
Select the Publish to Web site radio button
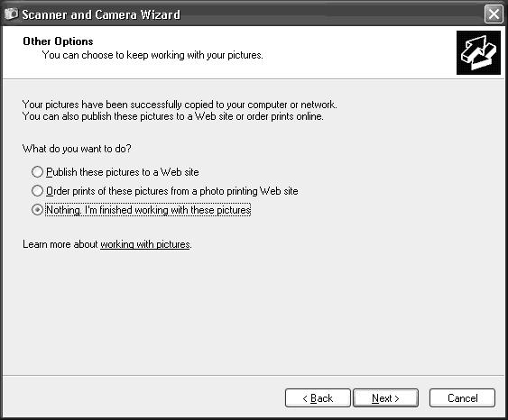[x=37, y=172]
